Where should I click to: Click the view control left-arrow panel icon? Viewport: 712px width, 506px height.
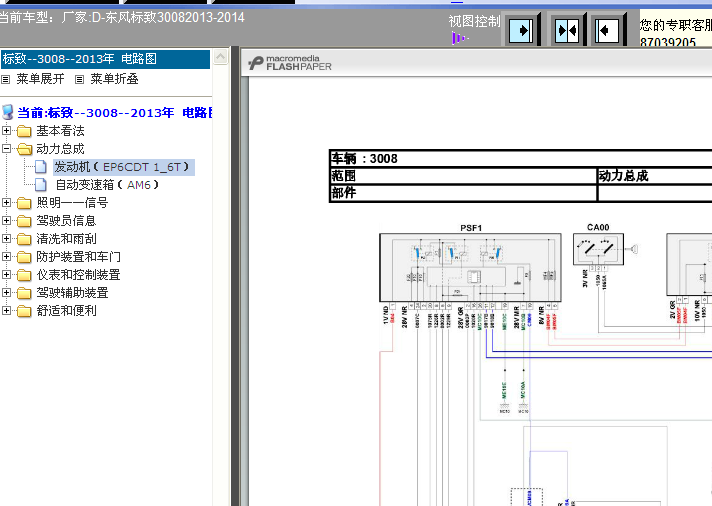(607, 30)
